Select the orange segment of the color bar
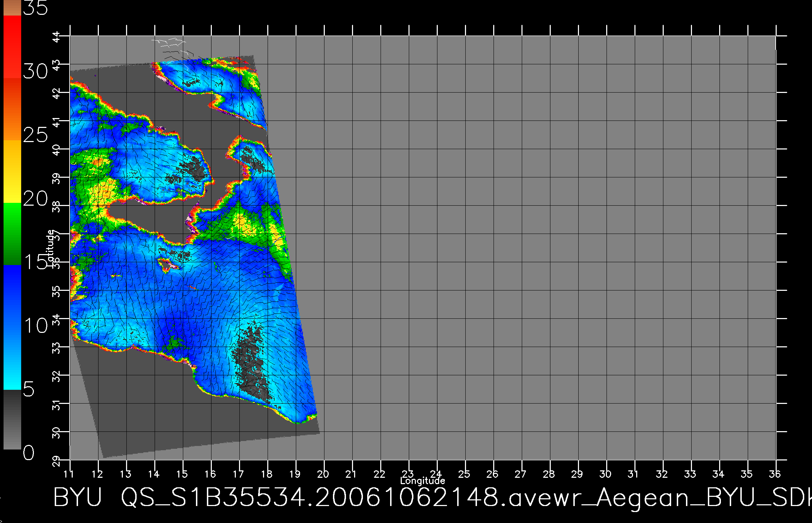The image size is (812, 523). [12, 109]
